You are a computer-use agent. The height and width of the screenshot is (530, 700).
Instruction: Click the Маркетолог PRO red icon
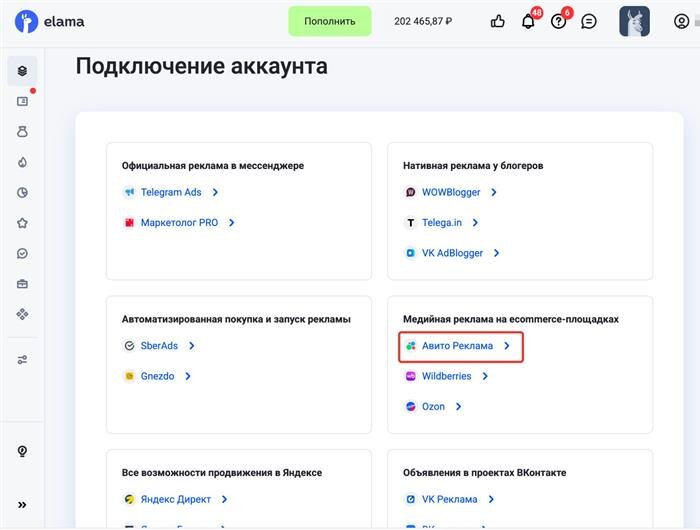point(129,222)
